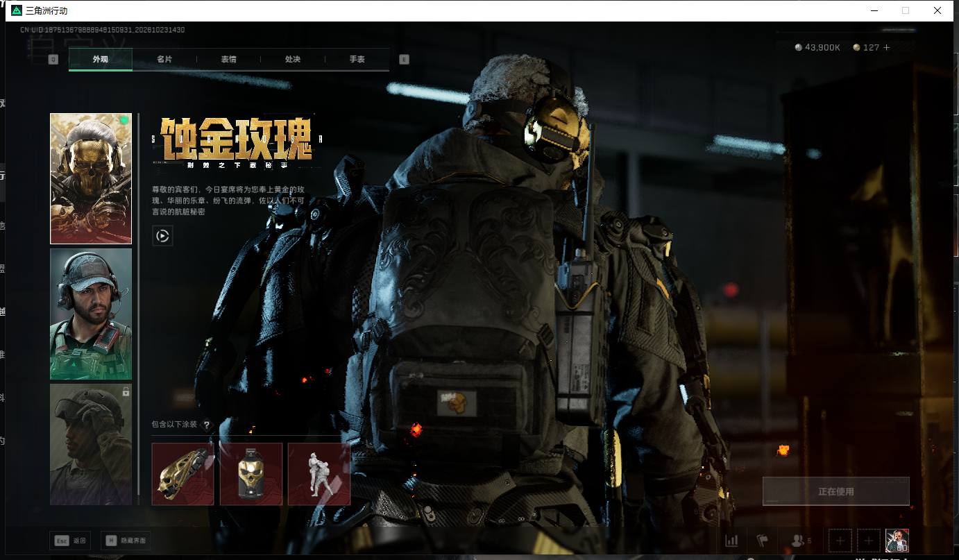The image size is (959, 560).
Task: Select the gold skull mask skin thumbnail
Action: tap(91, 179)
